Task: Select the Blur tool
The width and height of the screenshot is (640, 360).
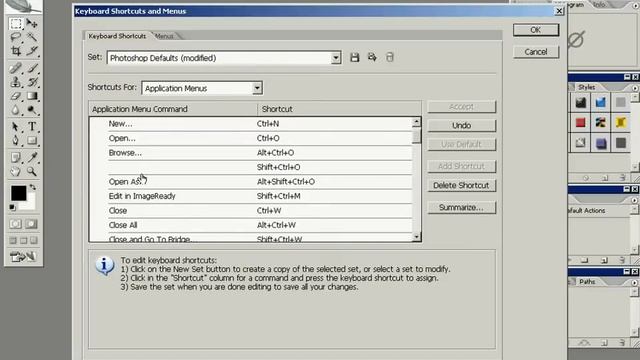Action: pyautogui.click(x=16, y=110)
